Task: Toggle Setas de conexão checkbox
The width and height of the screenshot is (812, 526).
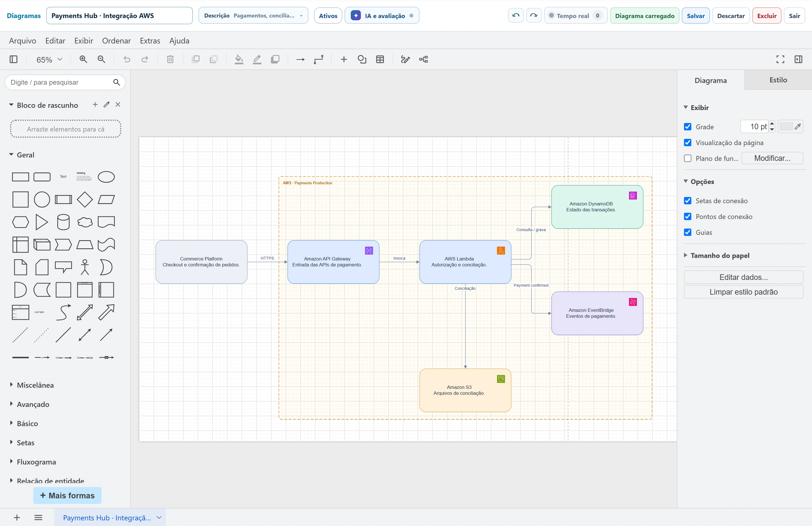Action: coord(687,200)
